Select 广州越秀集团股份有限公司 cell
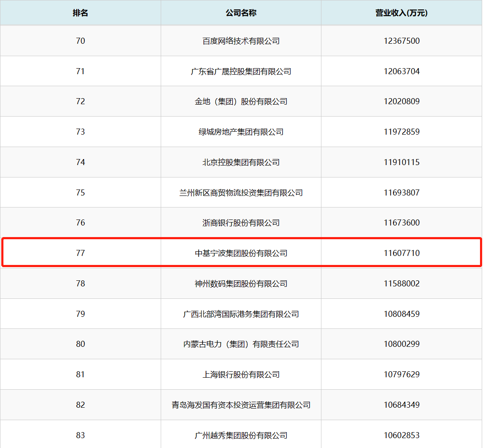483x448 pixels. tap(241, 436)
